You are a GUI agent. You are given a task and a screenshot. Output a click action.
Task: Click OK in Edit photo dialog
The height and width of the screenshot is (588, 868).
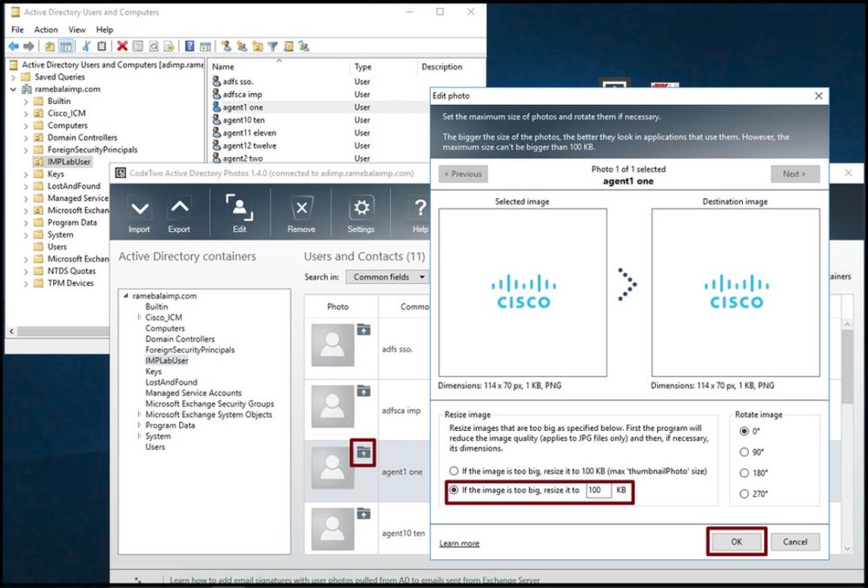[x=736, y=542]
